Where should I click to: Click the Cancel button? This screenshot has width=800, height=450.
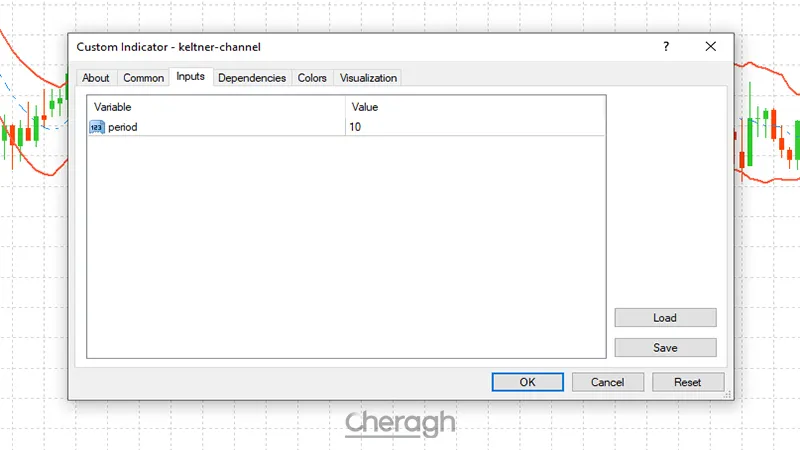(x=607, y=382)
